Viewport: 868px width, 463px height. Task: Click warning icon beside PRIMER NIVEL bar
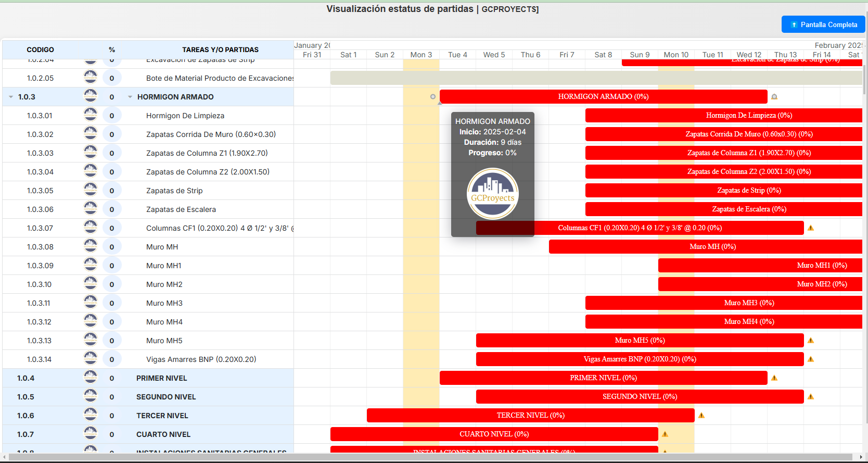point(774,378)
